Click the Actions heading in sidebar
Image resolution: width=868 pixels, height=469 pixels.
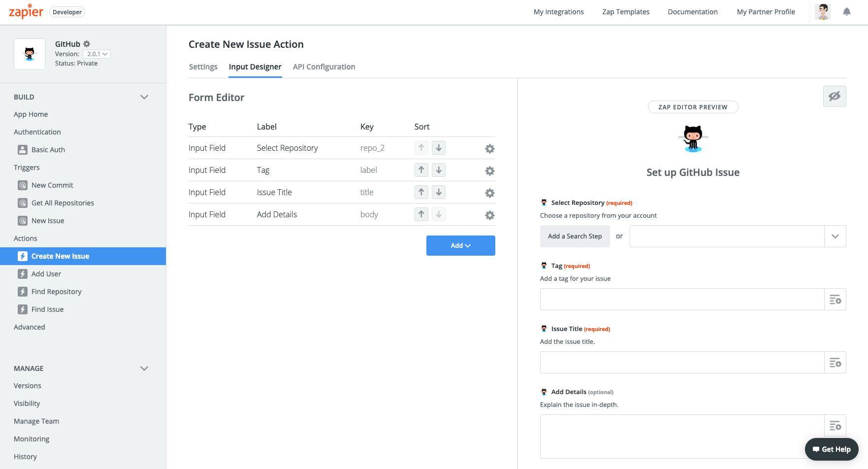(x=26, y=238)
